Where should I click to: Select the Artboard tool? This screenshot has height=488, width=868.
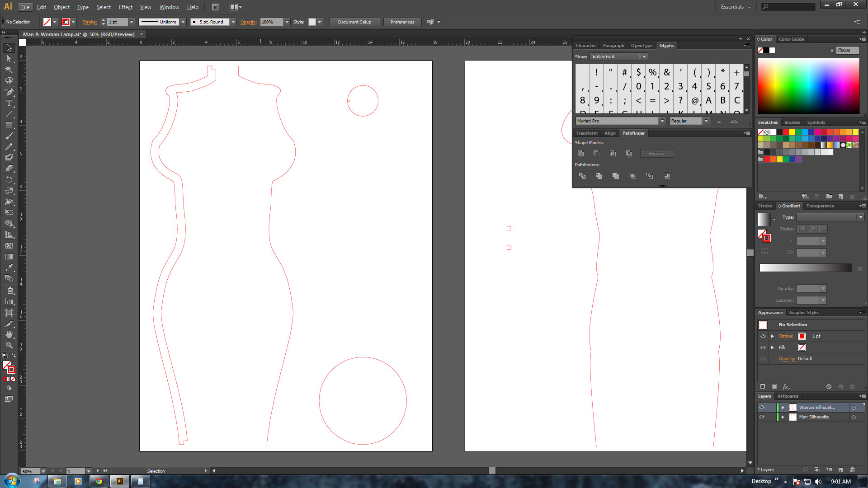9,313
